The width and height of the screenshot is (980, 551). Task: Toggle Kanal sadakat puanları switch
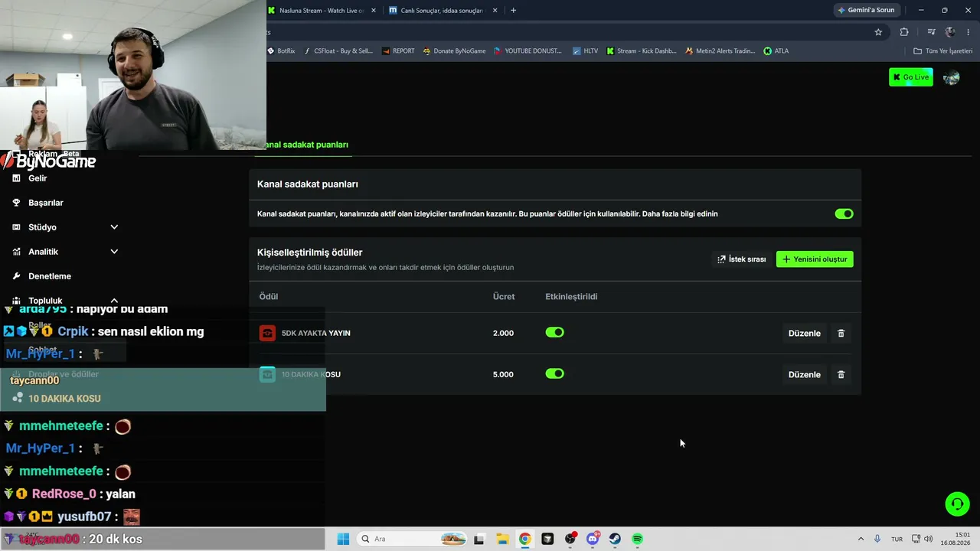(844, 214)
